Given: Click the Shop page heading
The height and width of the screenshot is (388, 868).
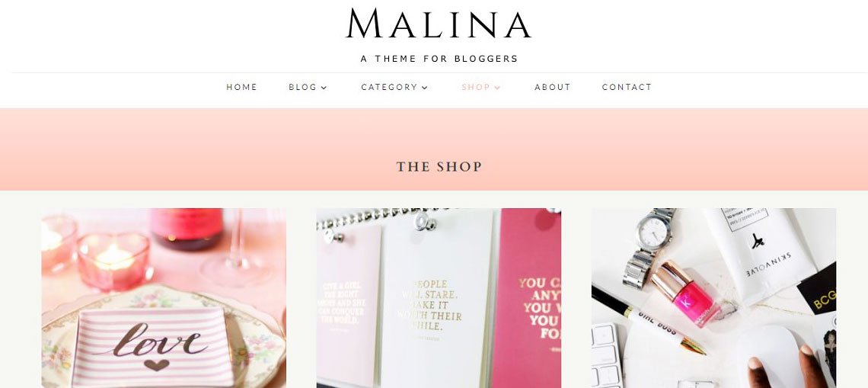Looking at the screenshot, I should [439, 166].
